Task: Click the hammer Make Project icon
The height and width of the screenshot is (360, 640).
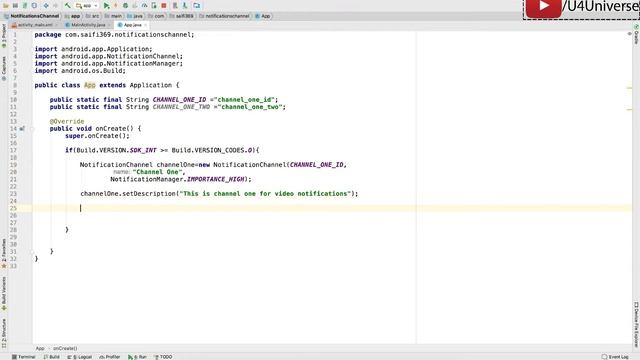Action: 67,6
